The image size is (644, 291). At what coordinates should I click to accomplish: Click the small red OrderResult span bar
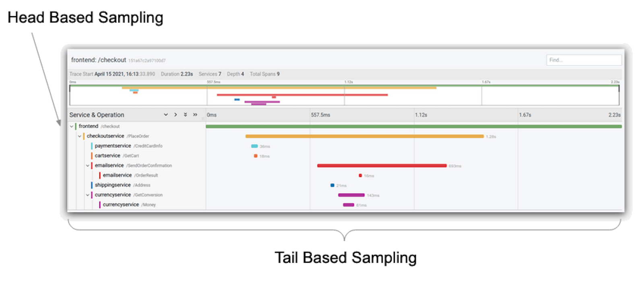(x=360, y=176)
